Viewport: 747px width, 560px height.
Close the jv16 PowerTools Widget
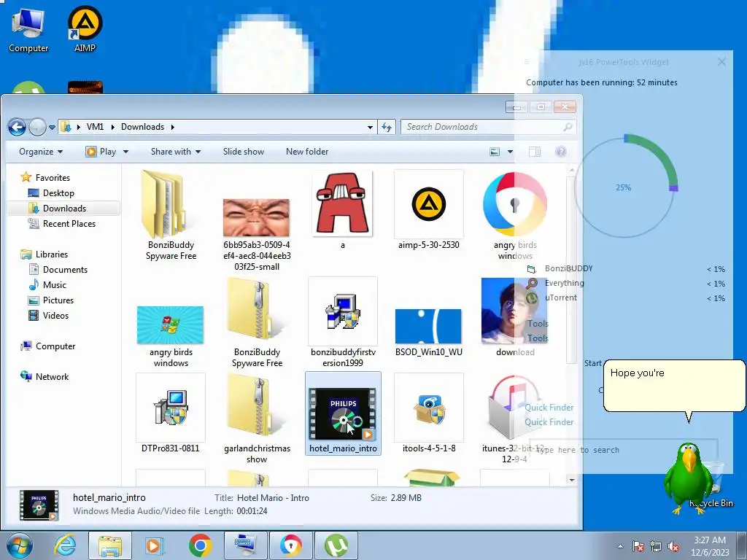coord(721,62)
